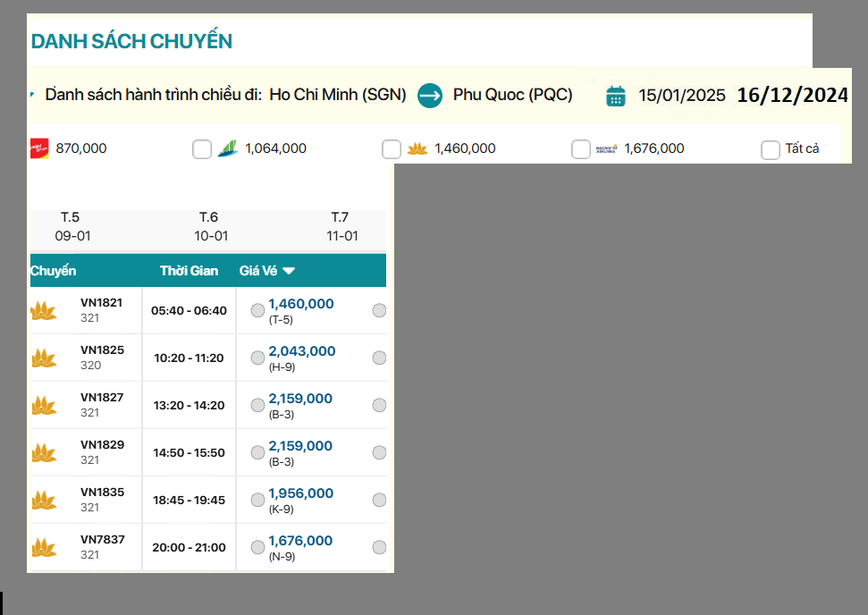Click the Pacific Airlines logo beside 1,676,000
The width and height of the screenshot is (868, 615).
coord(606,148)
